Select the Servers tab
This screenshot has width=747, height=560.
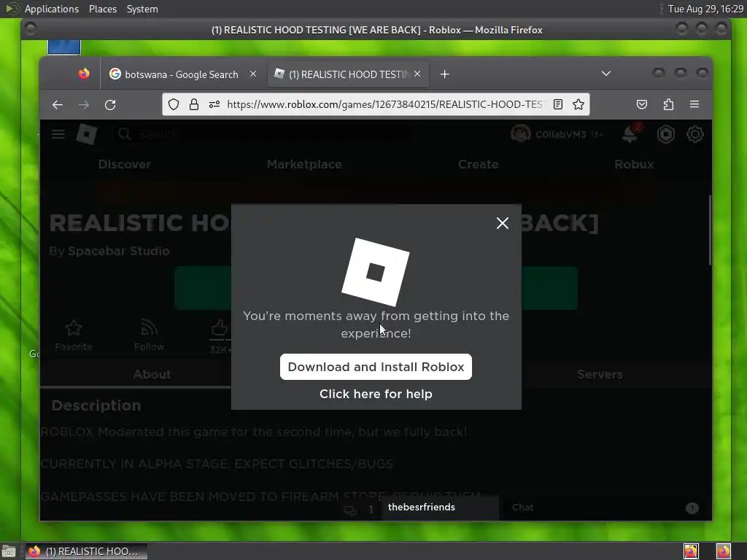(x=600, y=374)
